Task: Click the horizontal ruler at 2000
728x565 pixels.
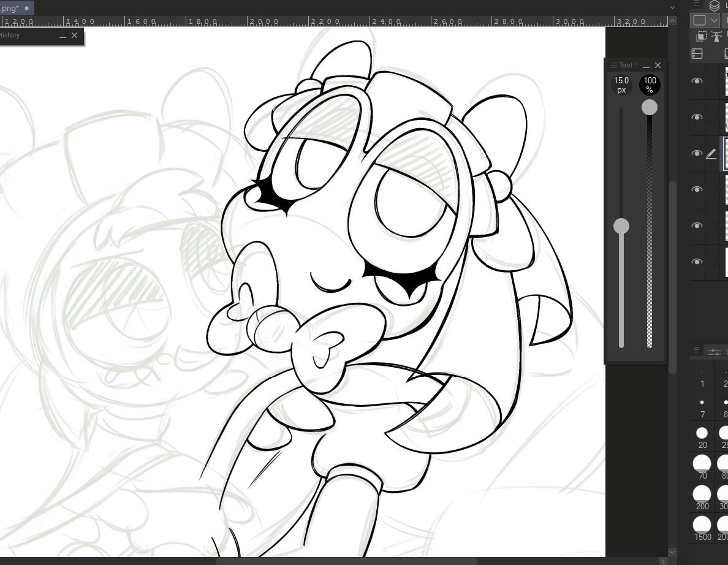Action: (264, 22)
